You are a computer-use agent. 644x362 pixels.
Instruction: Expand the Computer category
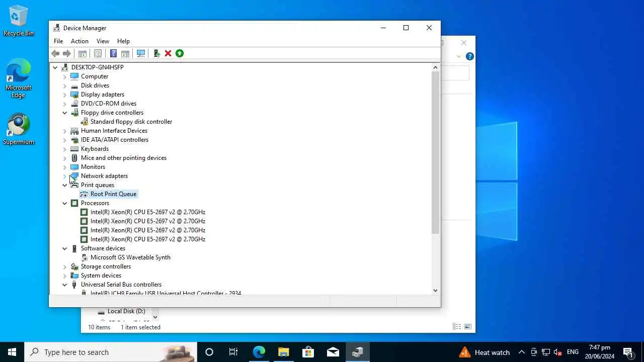click(64, 76)
